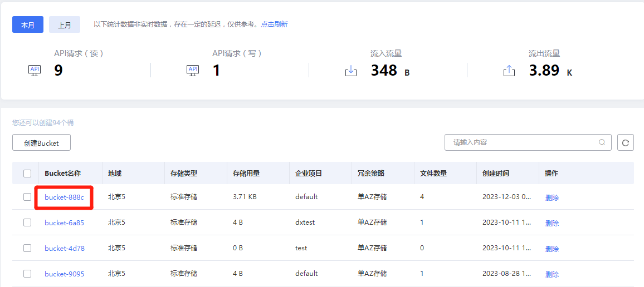This screenshot has width=644, height=287.
Task: Click the 点击刷新 link
Action: 274,24
